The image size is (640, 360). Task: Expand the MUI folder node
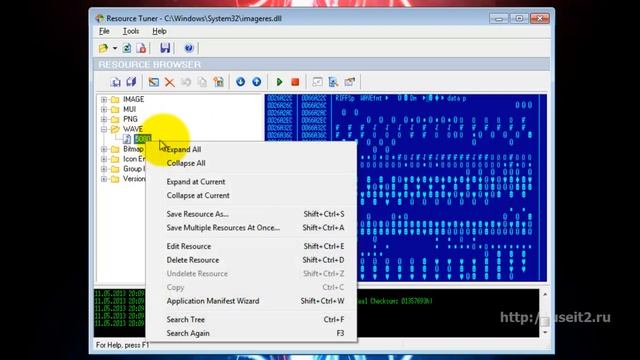[x=104, y=109]
